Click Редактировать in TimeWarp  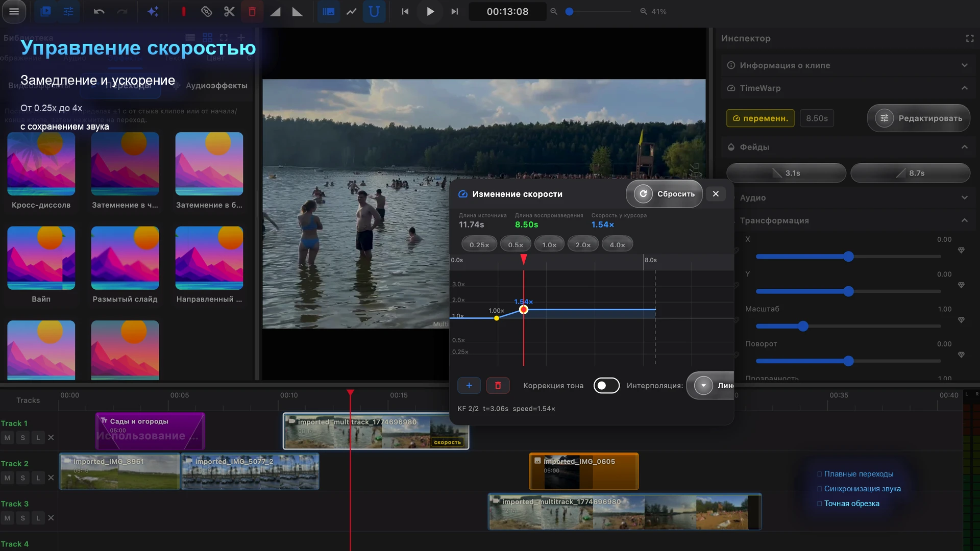918,118
